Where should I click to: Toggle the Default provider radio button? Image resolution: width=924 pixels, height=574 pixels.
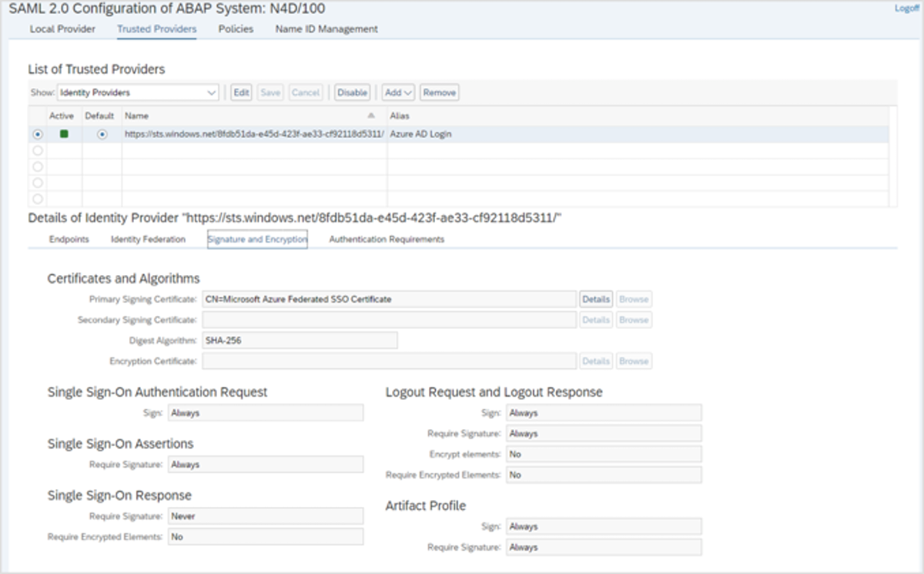102,134
